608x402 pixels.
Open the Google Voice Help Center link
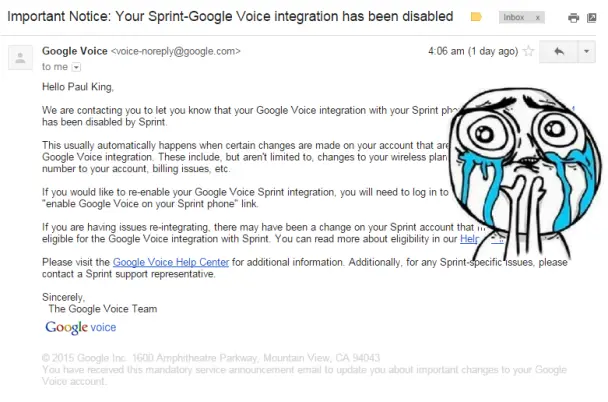click(171, 262)
